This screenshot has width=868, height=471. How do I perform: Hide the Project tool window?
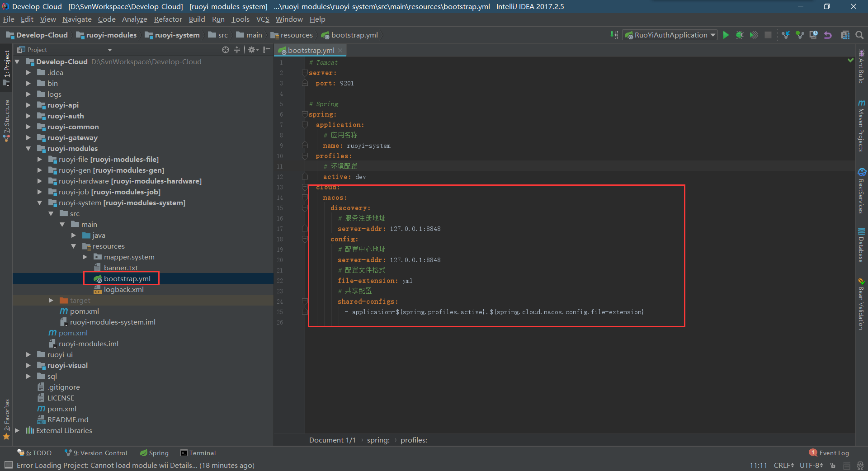click(267, 50)
